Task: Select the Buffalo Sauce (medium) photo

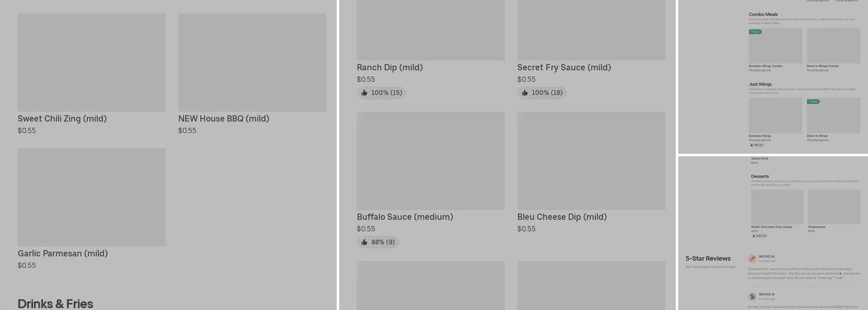Action: [430, 161]
